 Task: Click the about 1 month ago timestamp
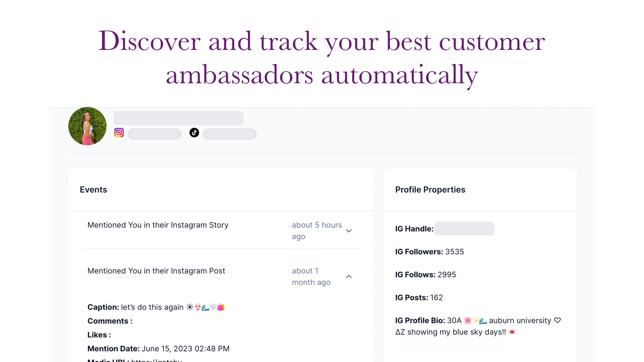(311, 277)
